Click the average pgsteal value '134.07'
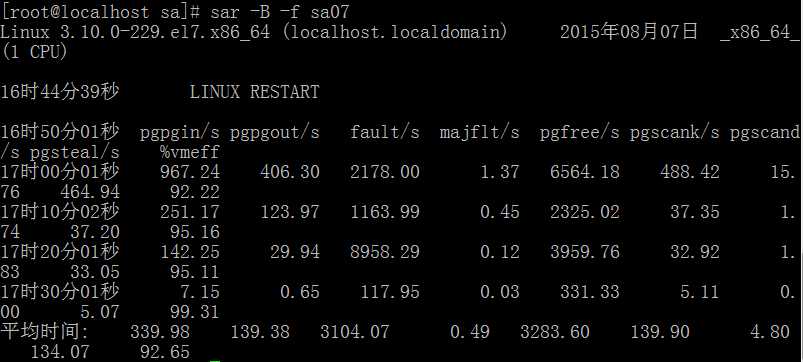 pyautogui.click(x=60, y=352)
